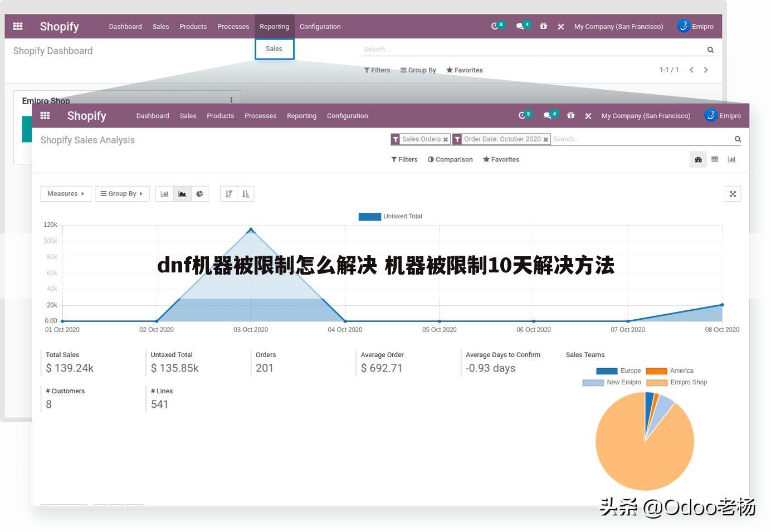The image size is (771, 532).
Task: Open messages chat icon in back window
Action: coord(520,26)
